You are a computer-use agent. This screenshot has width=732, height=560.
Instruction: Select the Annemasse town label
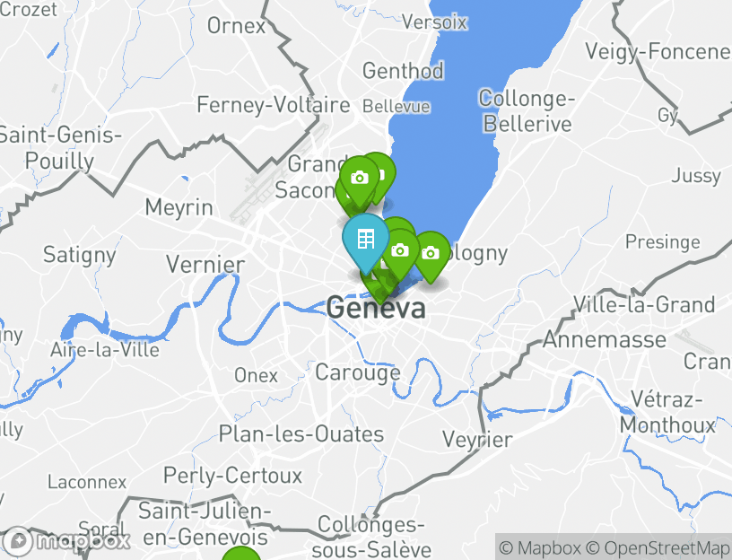(605, 339)
